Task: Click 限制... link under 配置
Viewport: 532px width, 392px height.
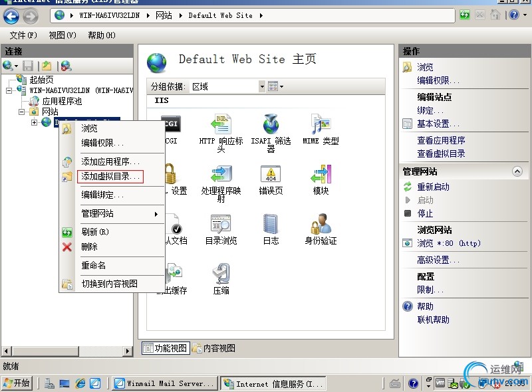Action: [430, 290]
